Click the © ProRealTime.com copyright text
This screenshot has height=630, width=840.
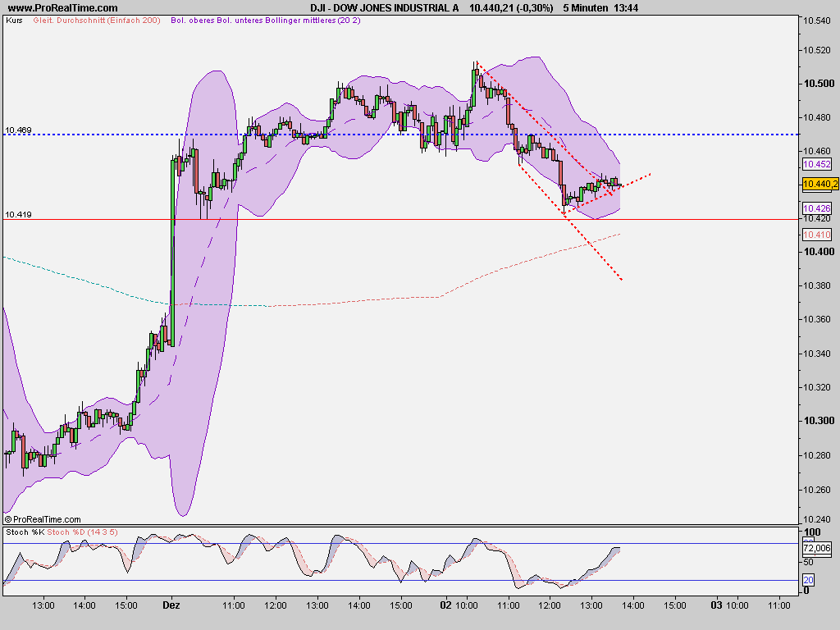[x=43, y=519]
